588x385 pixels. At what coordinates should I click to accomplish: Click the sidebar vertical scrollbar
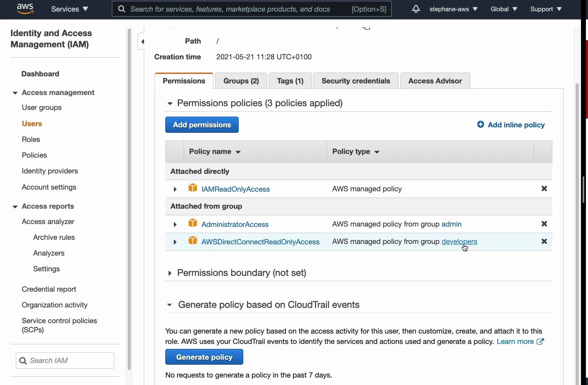click(x=129, y=199)
